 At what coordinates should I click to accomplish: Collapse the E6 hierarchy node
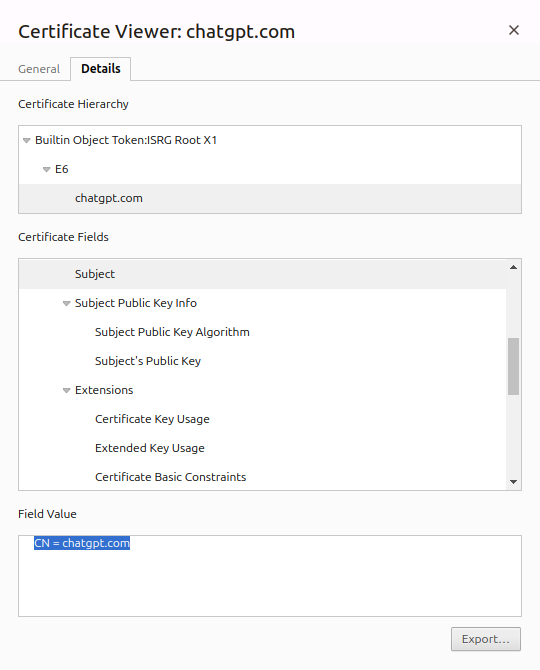(47, 169)
